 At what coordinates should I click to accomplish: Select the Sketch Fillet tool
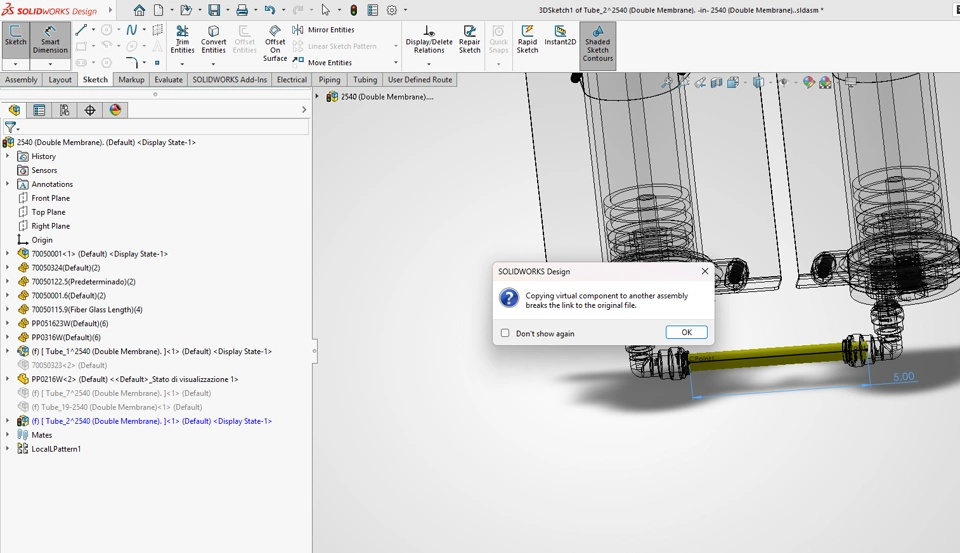pos(132,62)
